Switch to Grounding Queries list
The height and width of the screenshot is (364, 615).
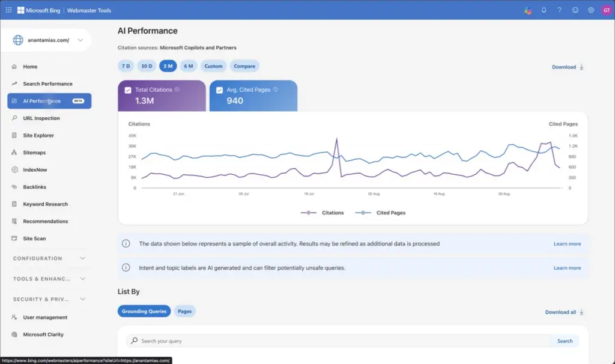click(144, 311)
